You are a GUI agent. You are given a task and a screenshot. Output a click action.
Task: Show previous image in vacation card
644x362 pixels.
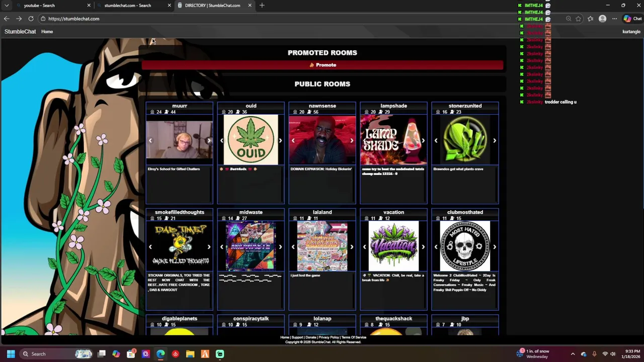[x=365, y=247]
